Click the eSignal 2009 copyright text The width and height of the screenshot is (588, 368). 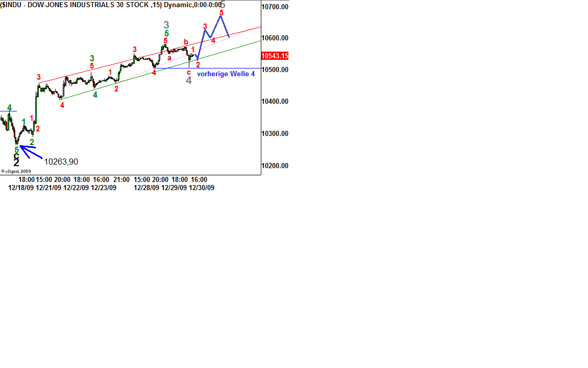tap(16, 172)
